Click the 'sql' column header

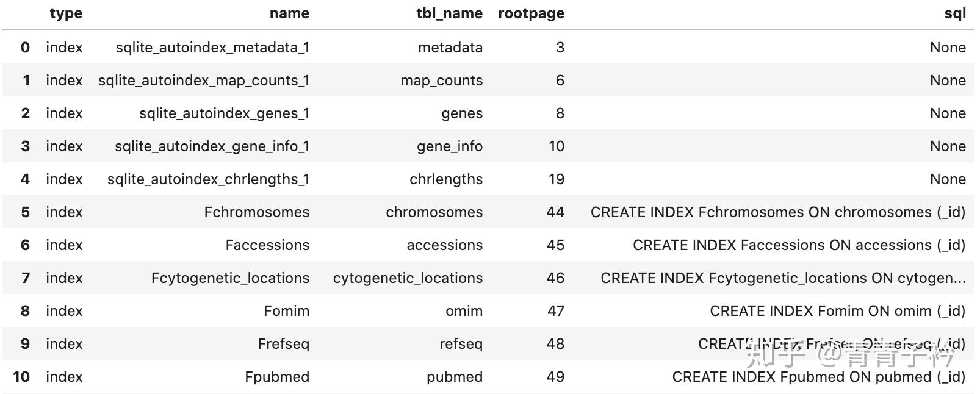(x=955, y=13)
